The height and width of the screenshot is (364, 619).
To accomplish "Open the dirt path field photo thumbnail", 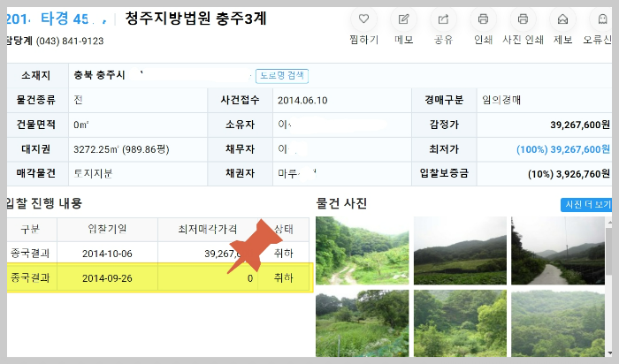I will point(362,250).
